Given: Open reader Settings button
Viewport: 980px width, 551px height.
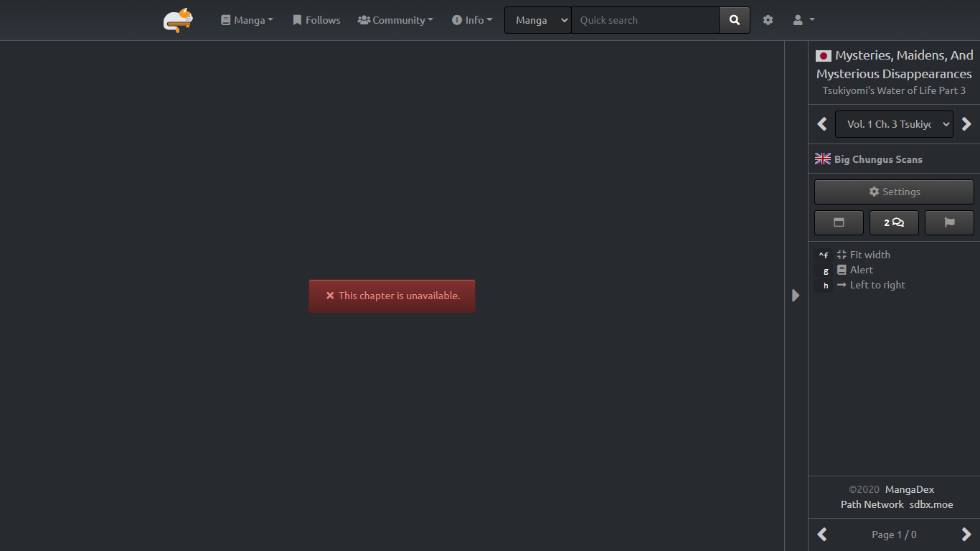Looking at the screenshot, I should [x=894, y=192].
